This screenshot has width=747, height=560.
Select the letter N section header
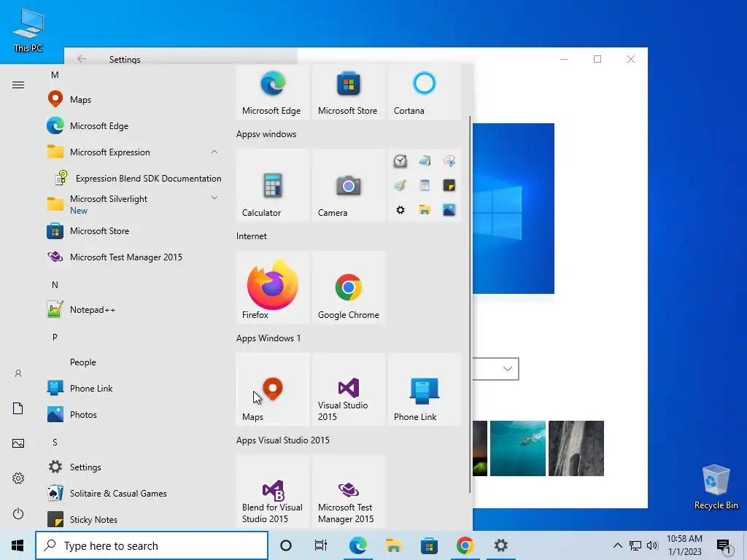click(x=55, y=285)
